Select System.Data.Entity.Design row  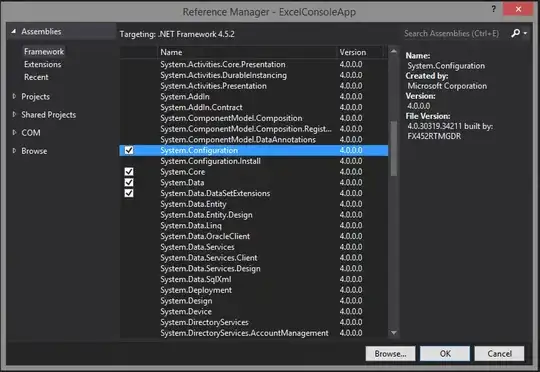tap(253, 215)
